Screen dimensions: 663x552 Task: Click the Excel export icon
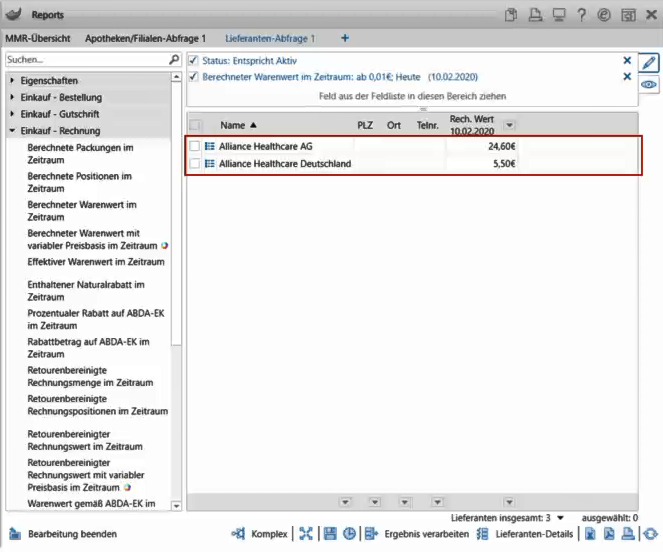click(x=590, y=534)
